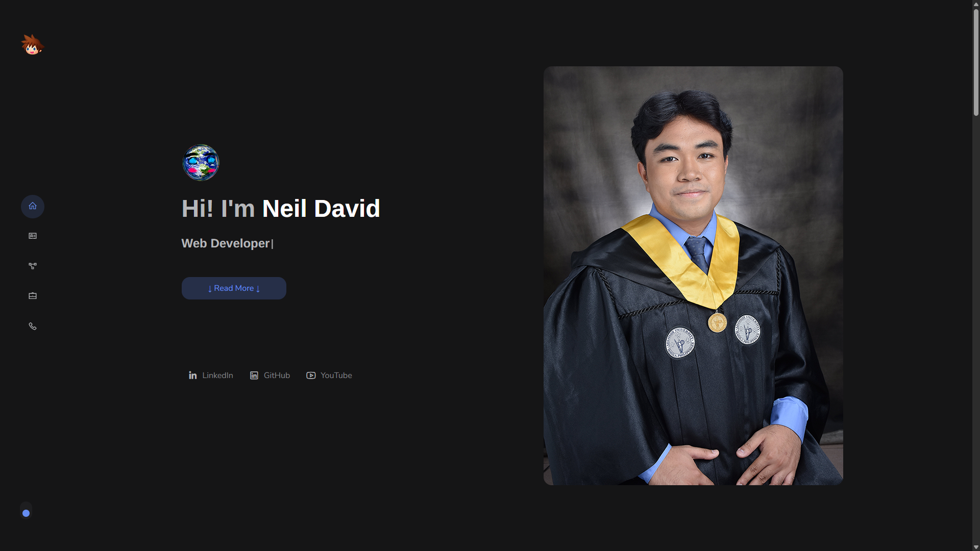Image resolution: width=980 pixels, height=551 pixels.
Task: Go to the Home section icon
Action: pyautogui.click(x=33, y=206)
